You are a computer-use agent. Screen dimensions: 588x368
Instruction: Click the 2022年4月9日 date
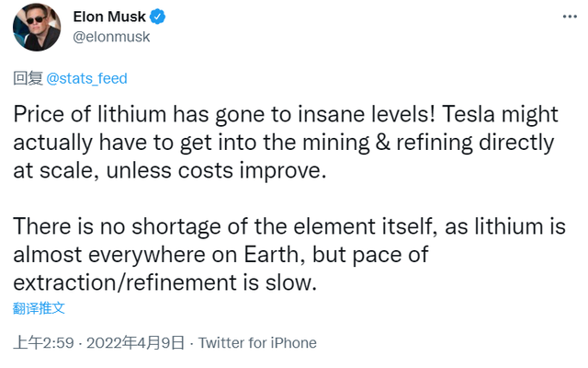pyautogui.click(x=136, y=343)
